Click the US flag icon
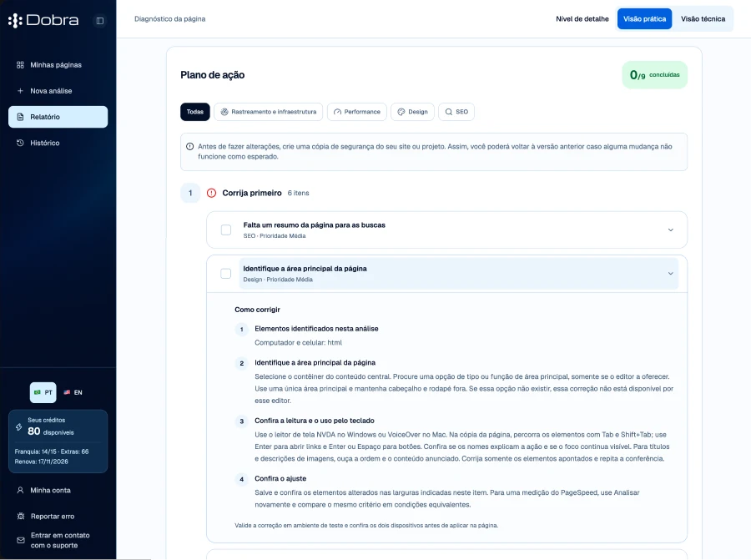Image resolution: width=751 pixels, height=560 pixels. (x=67, y=392)
